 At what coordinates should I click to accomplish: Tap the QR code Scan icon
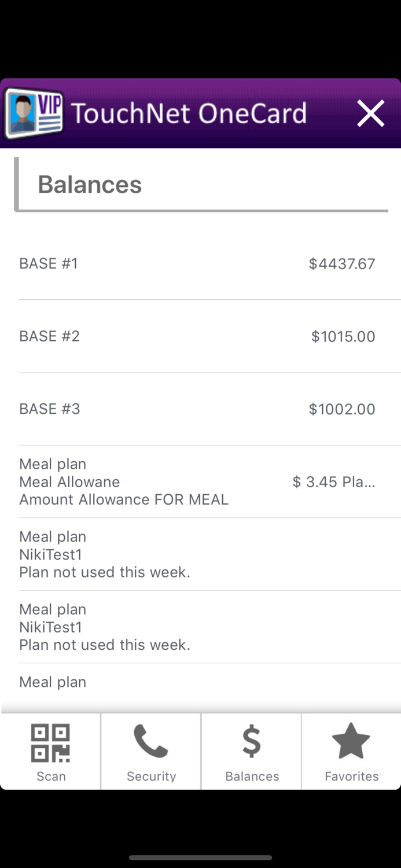point(51,743)
